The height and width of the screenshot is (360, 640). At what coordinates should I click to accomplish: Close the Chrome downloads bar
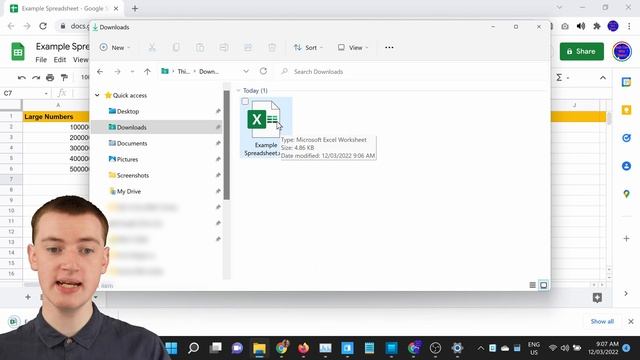tap(631, 321)
